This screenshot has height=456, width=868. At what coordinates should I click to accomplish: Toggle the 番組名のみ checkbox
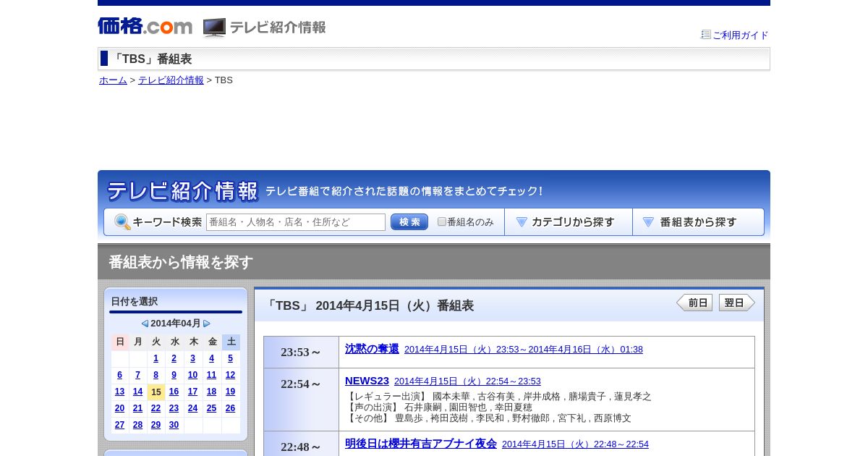tap(442, 221)
